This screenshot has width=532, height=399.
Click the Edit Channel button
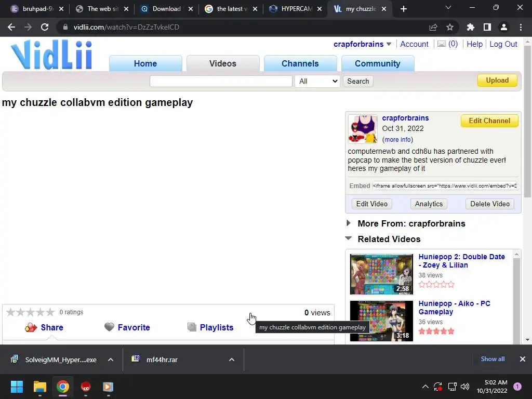pyautogui.click(x=489, y=121)
